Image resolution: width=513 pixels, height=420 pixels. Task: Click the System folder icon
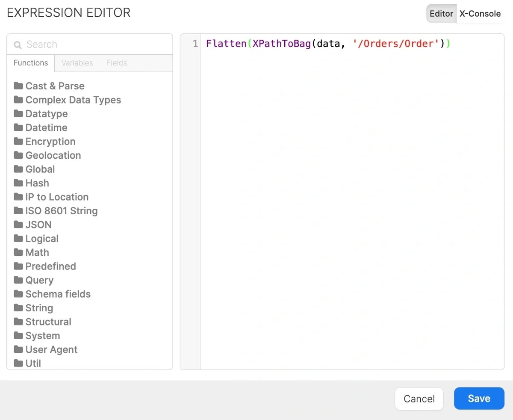(18, 335)
